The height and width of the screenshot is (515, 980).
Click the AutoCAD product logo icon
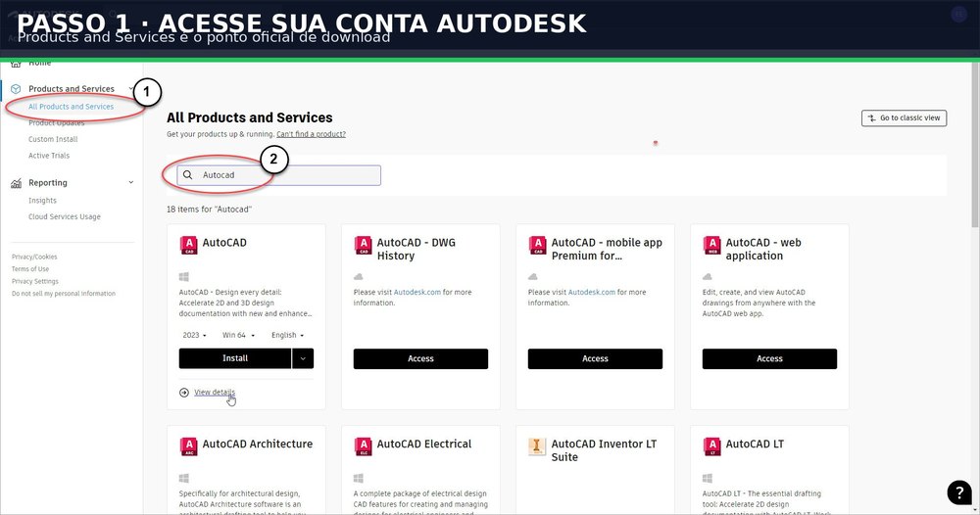click(188, 246)
